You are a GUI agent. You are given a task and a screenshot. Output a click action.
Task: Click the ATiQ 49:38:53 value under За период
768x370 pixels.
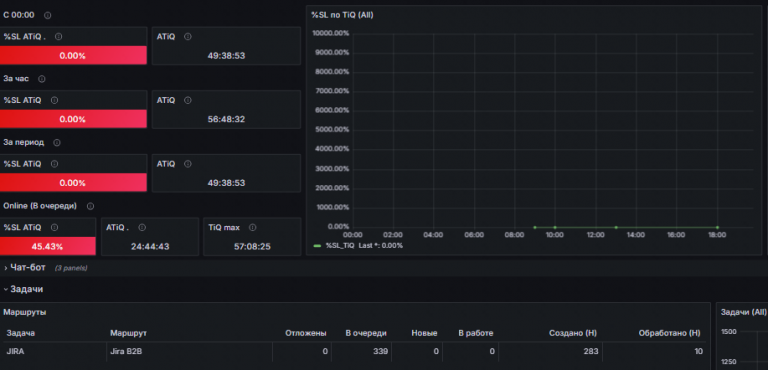pyautogui.click(x=226, y=183)
